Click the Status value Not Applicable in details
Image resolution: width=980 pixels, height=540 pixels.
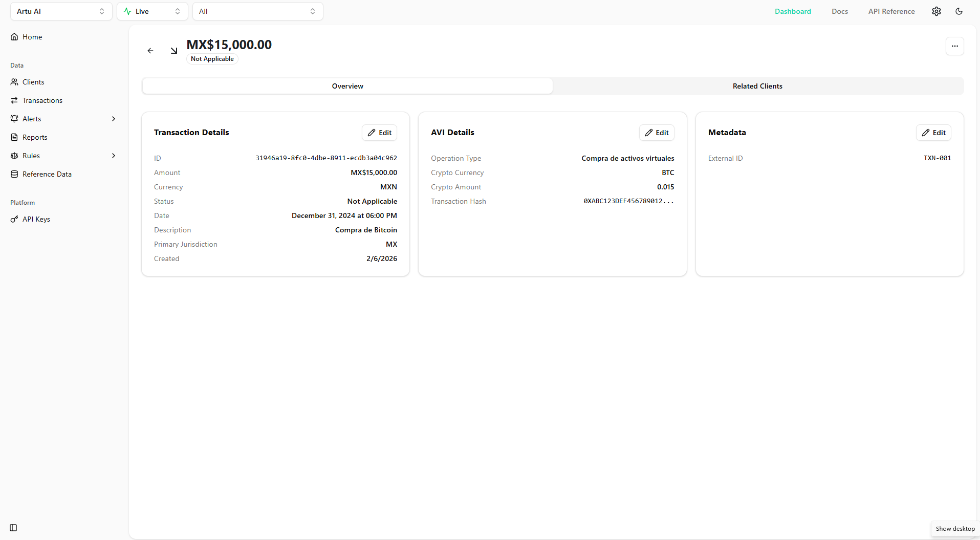[372, 201]
